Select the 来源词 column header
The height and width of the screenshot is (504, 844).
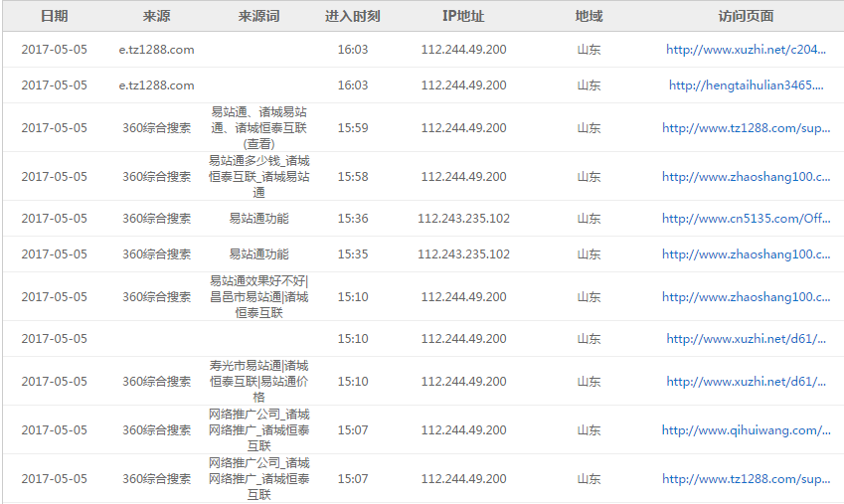coord(258,17)
